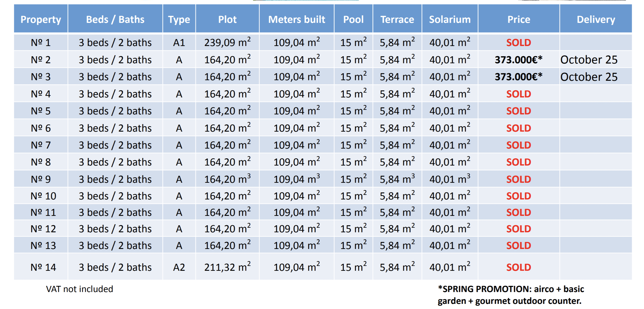This screenshot has width=644, height=309.
Task: Click the VAT not included note
Action: tap(79, 289)
